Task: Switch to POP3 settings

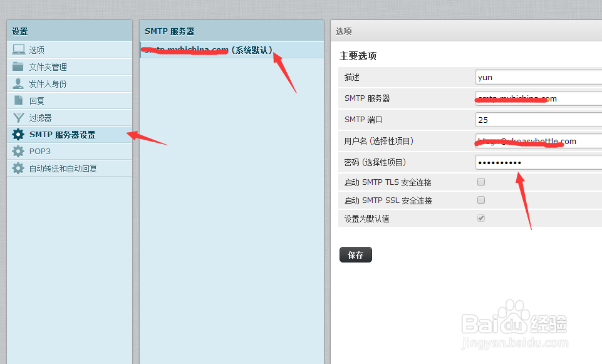Action: coord(40,151)
